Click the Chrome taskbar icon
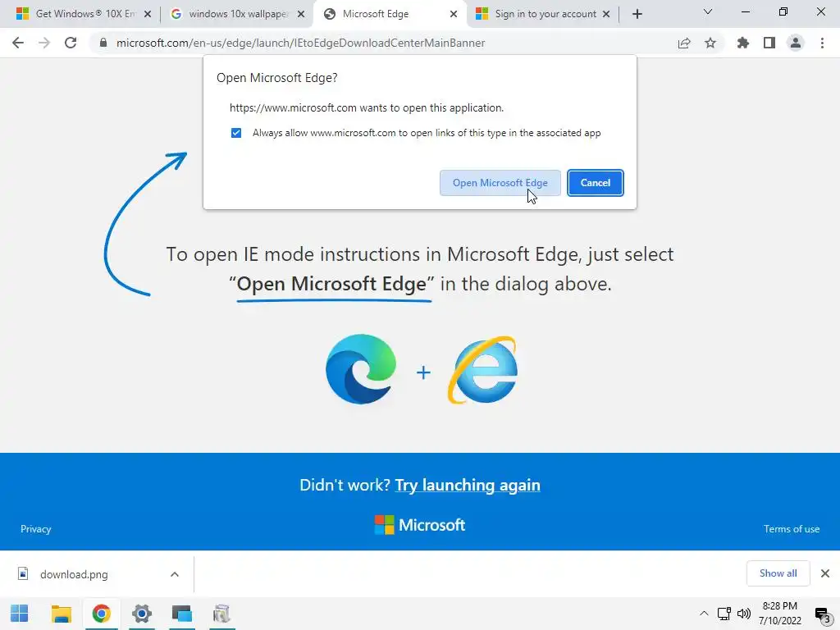 tap(101, 614)
